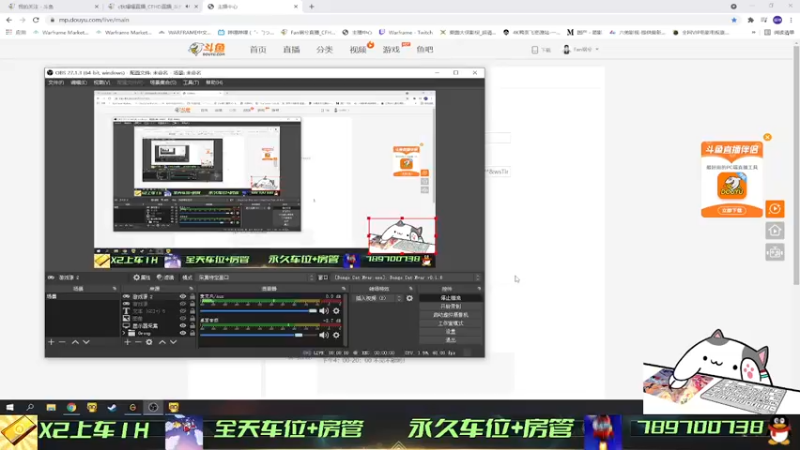Open the capture mode dropdown

pos(256,278)
